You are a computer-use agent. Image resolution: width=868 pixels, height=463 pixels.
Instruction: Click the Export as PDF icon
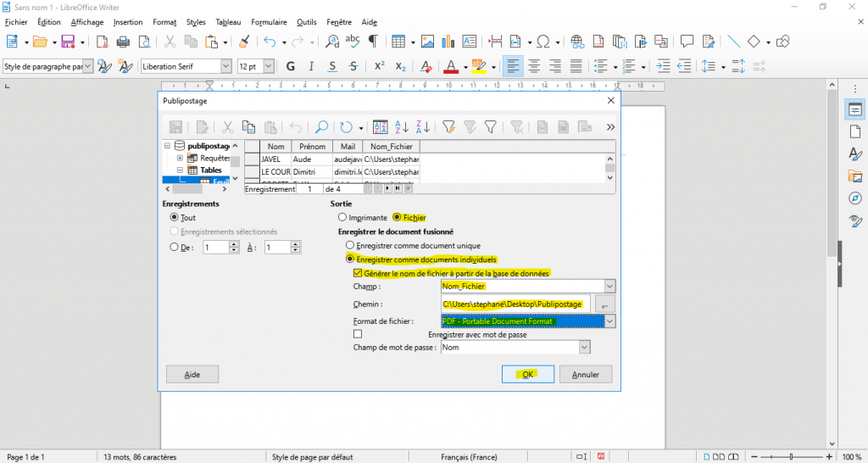(102, 42)
